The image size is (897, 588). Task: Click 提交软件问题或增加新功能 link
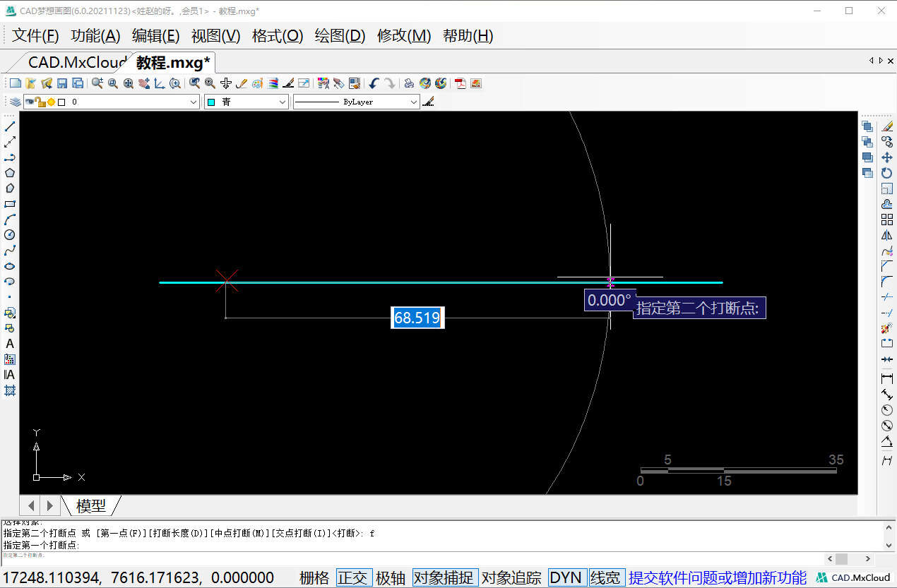(x=718, y=577)
